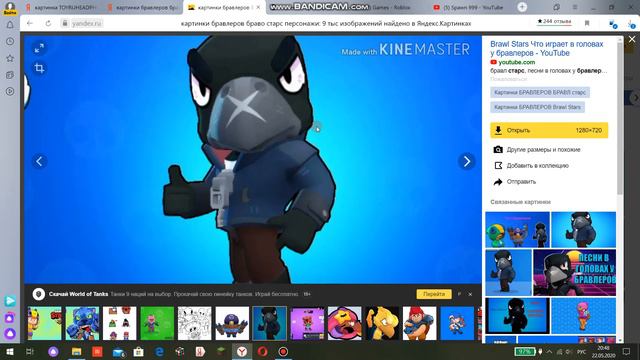Click the camera icon for other sizes
The width and height of the screenshot is (640, 360).
498,150
